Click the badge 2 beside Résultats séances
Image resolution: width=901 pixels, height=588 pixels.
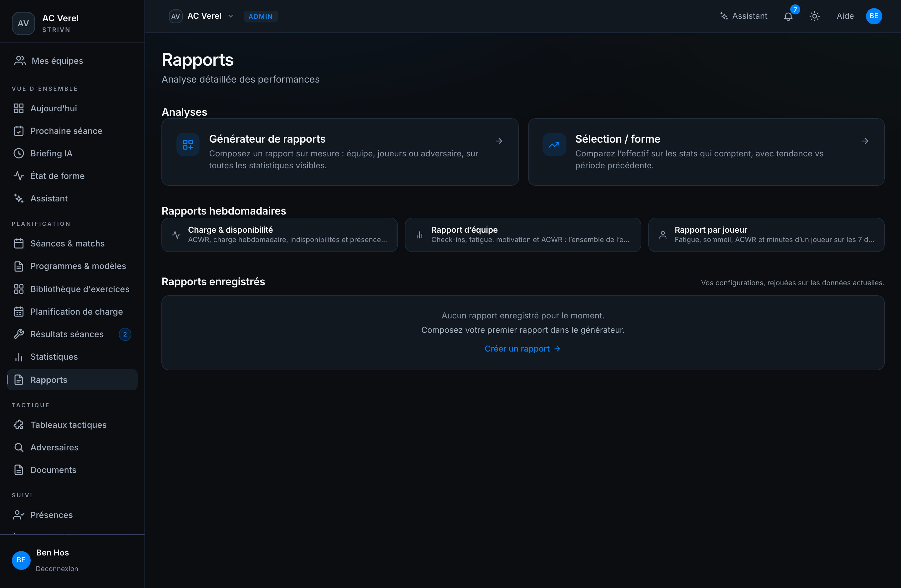coord(125,334)
